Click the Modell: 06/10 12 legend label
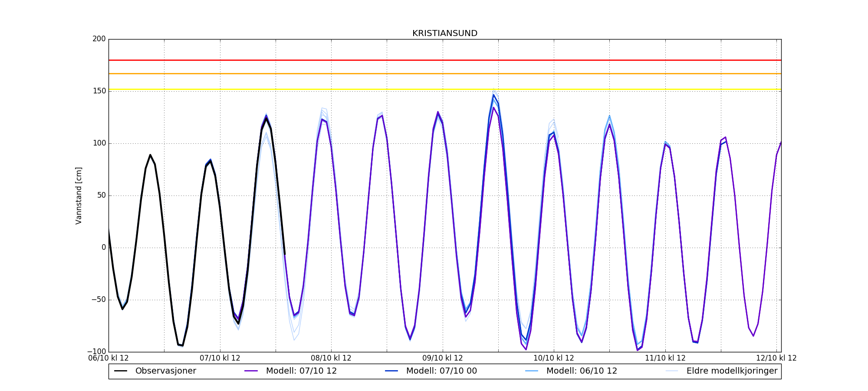The image size is (868, 391). tap(582, 371)
